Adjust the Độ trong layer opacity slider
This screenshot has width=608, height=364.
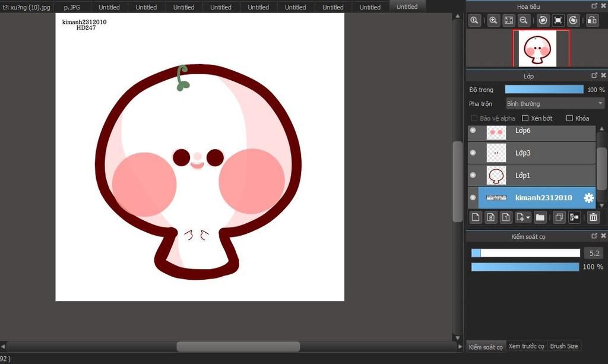point(544,90)
